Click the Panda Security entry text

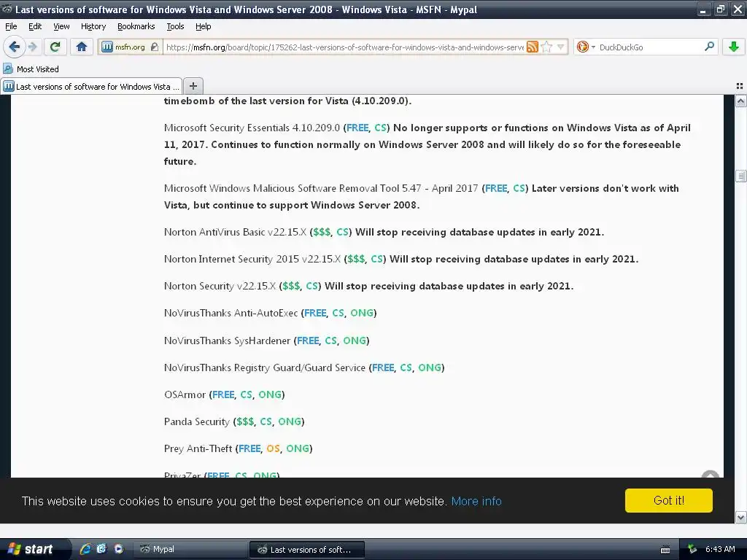click(x=197, y=421)
